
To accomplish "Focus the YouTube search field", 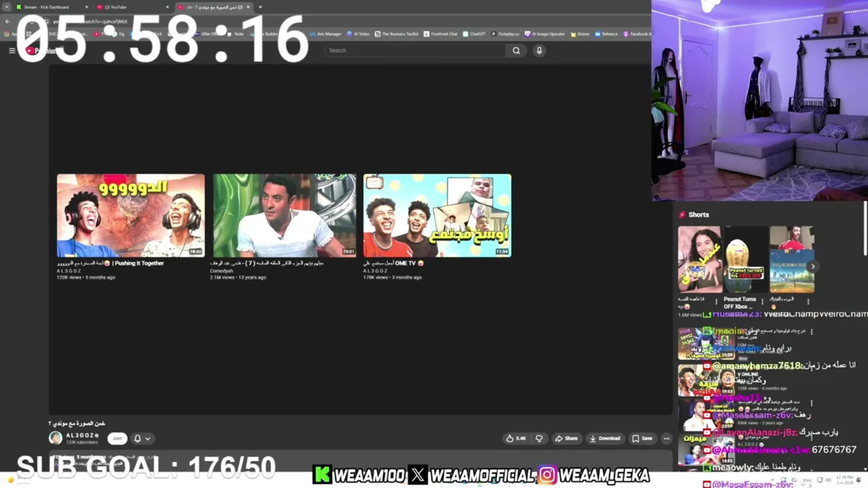I will pos(415,50).
